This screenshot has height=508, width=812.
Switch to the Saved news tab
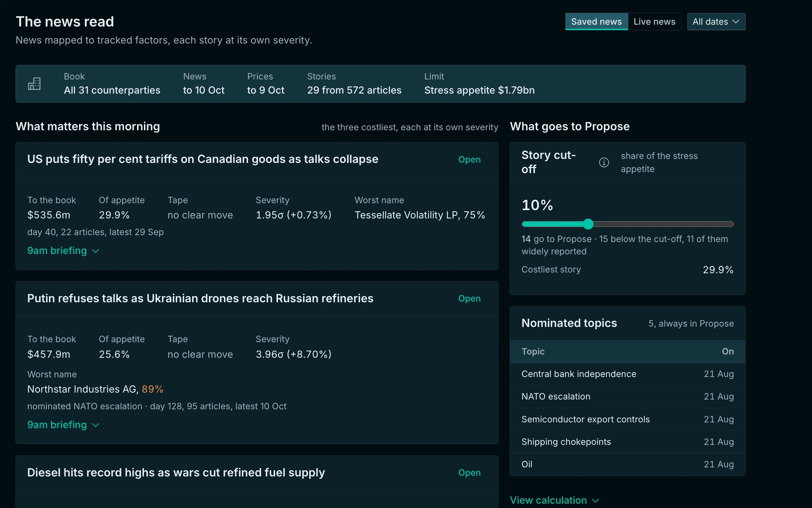(x=596, y=22)
